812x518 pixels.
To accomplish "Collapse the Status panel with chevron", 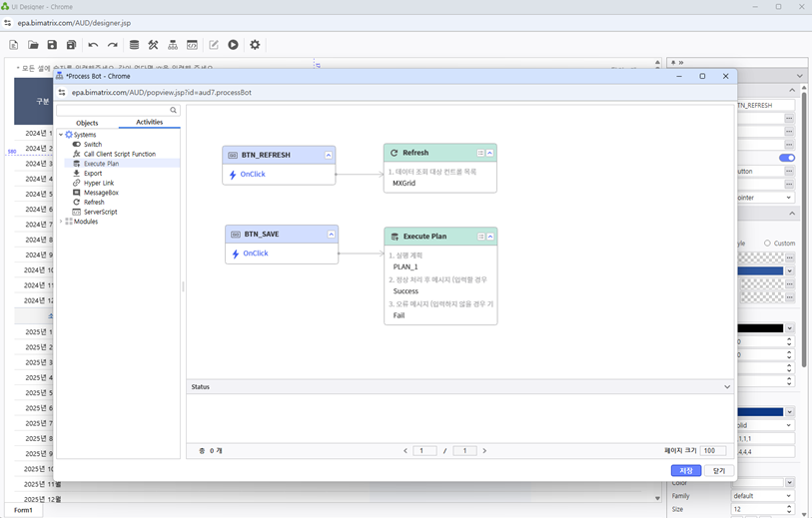I will click(x=727, y=386).
